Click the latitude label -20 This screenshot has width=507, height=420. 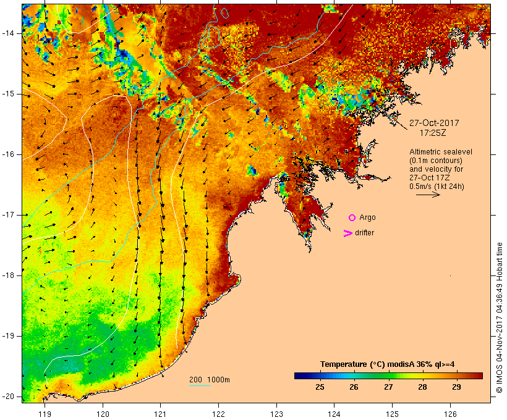tap(8, 397)
